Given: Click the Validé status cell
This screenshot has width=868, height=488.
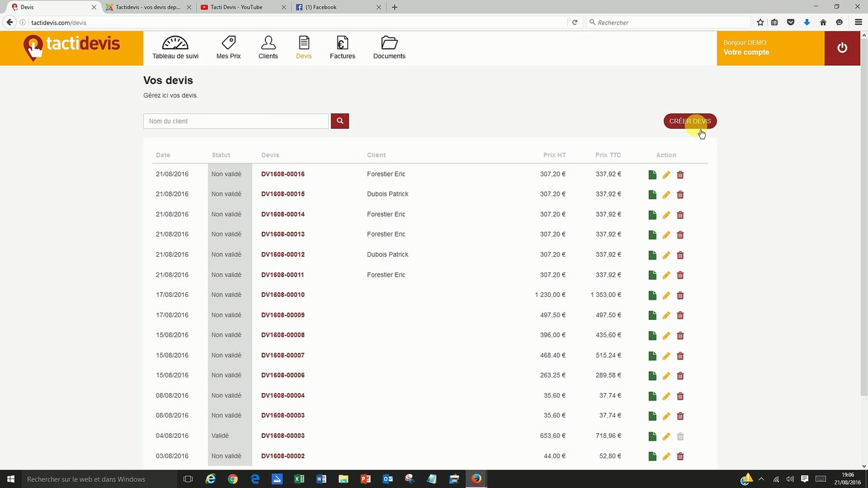Looking at the screenshot, I should (230, 436).
